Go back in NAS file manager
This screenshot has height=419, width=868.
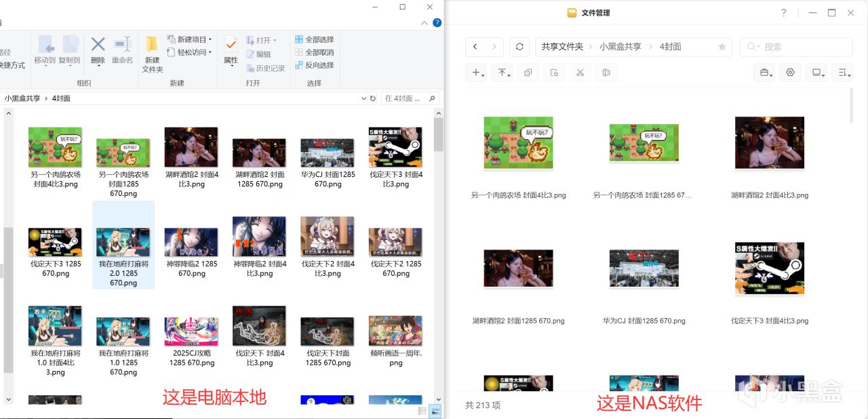tap(475, 47)
